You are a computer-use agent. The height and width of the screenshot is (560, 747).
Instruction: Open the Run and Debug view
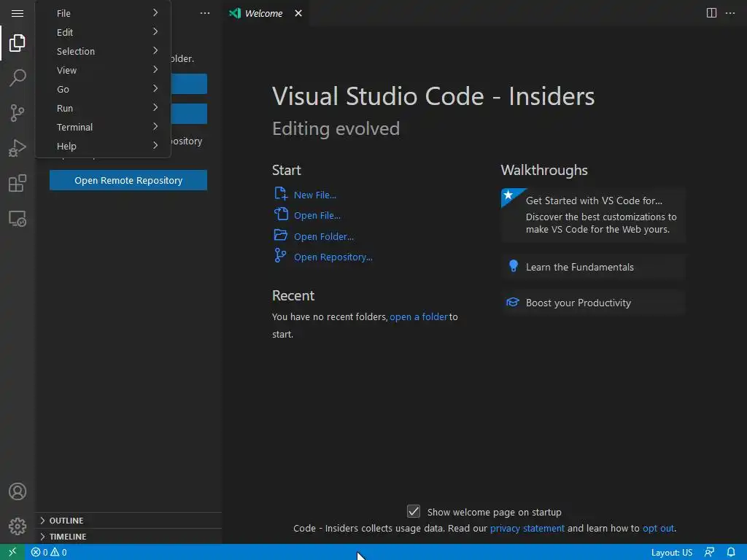(x=18, y=148)
